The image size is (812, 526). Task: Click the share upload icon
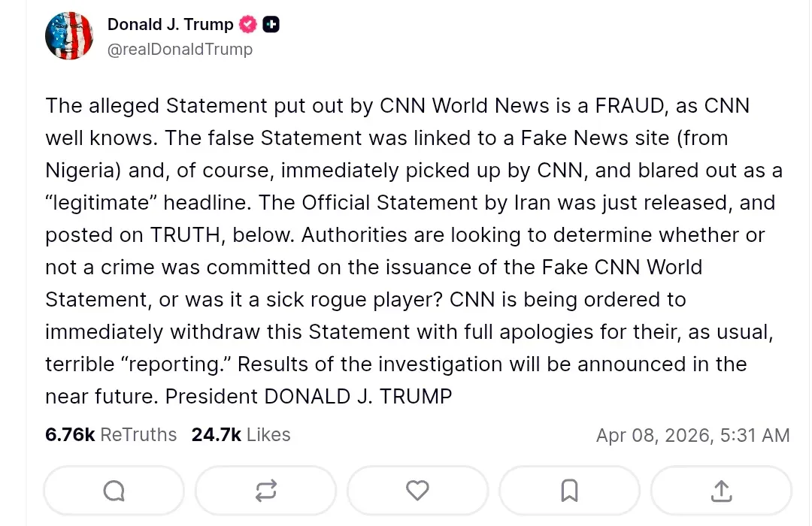point(721,490)
